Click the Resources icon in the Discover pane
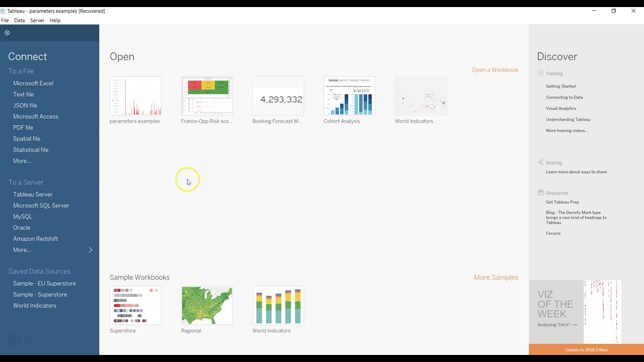This screenshot has width=644, height=362. [540, 193]
